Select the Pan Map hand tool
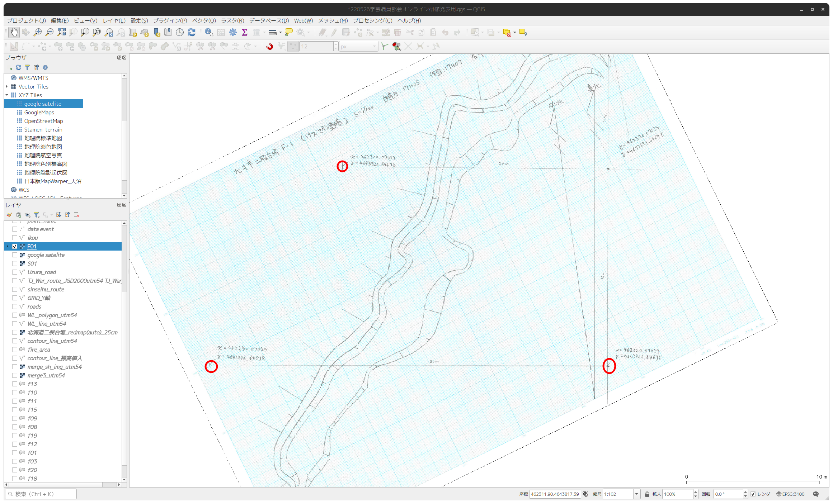 pos(14,33)
